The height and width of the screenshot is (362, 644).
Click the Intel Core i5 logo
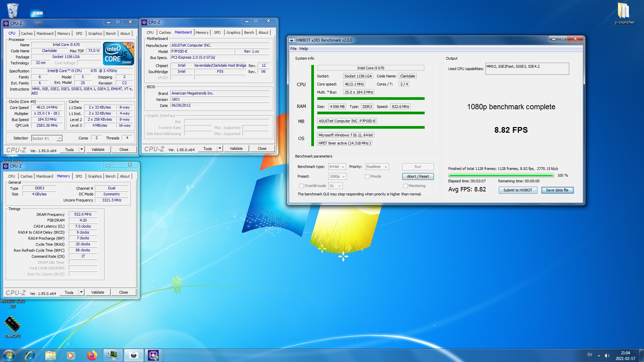click(119, 54)
